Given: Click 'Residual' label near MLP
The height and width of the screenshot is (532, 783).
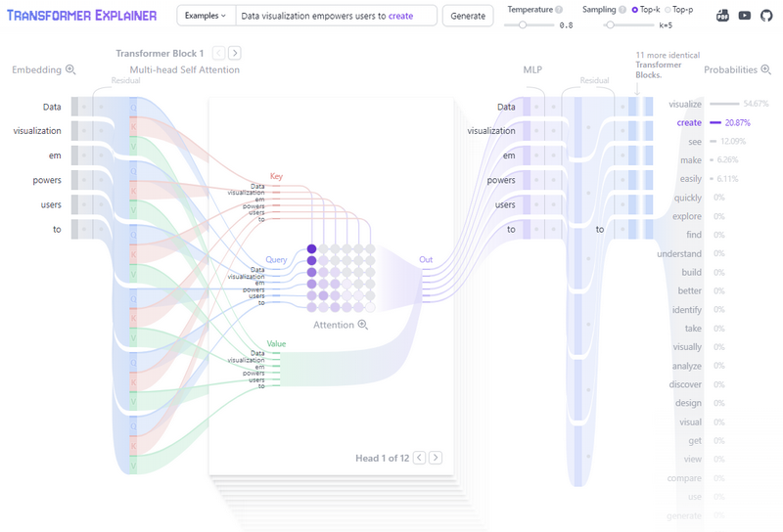Looking at the screenshot, I should coord(595,80).
